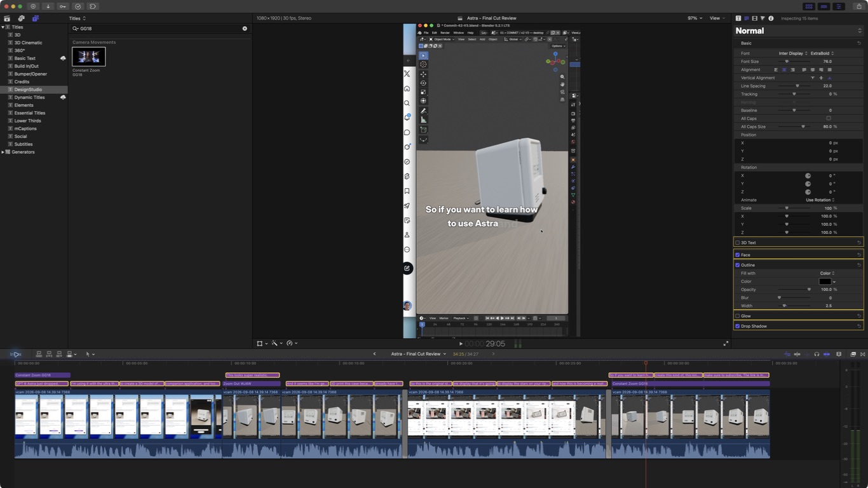
Task: Open the Use Rotation animate dropdown
Action: pos(820,200)
